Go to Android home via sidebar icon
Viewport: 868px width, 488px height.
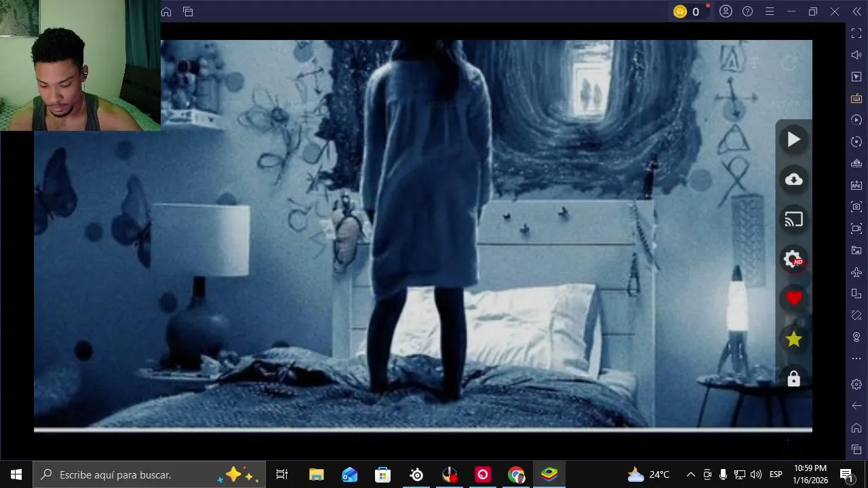coord(856,428)
